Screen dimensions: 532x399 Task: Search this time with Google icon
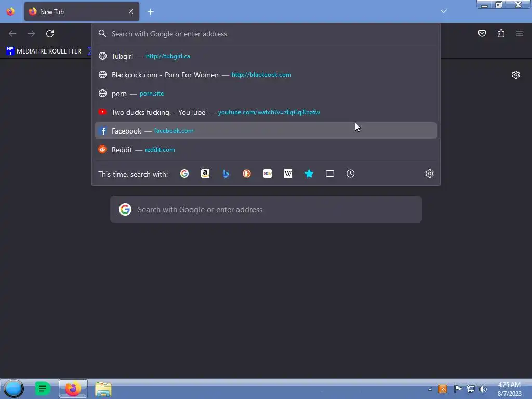click(x=184, y=174)
